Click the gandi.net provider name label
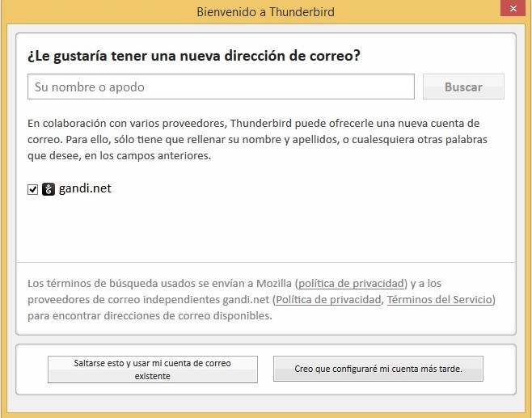Image resolution: width=532 pixels, height=418 pixels. [x=85, y=188]
